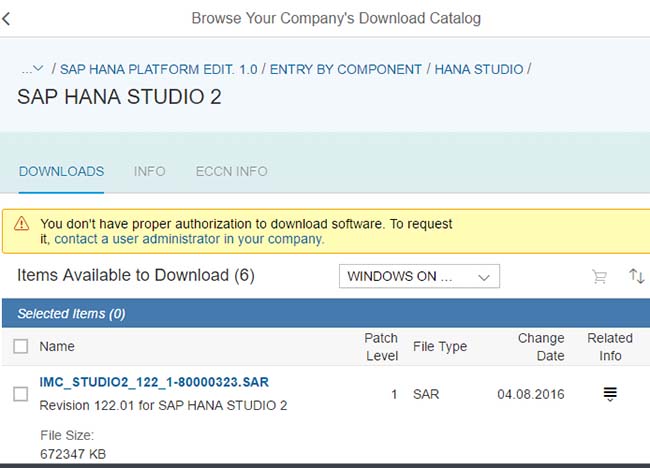
Task: Click the 672347 KB file size value
Action: [73, 454]
